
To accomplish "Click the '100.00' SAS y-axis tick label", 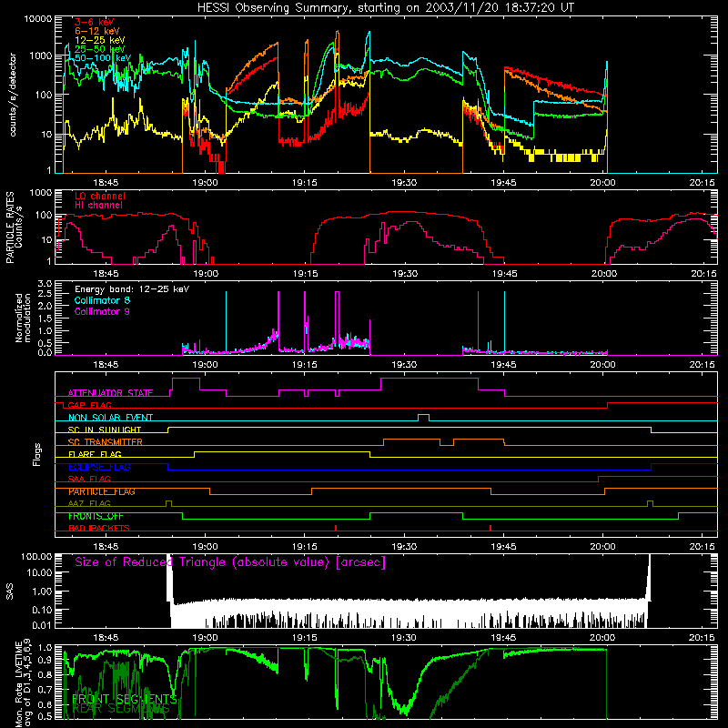I will click(x=36, y=556).
